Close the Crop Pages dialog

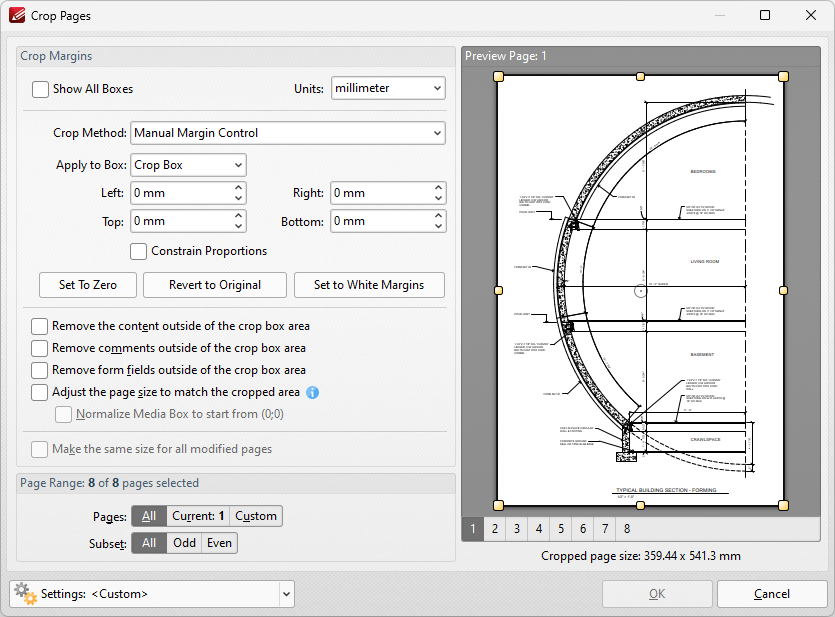click(811, 15)
